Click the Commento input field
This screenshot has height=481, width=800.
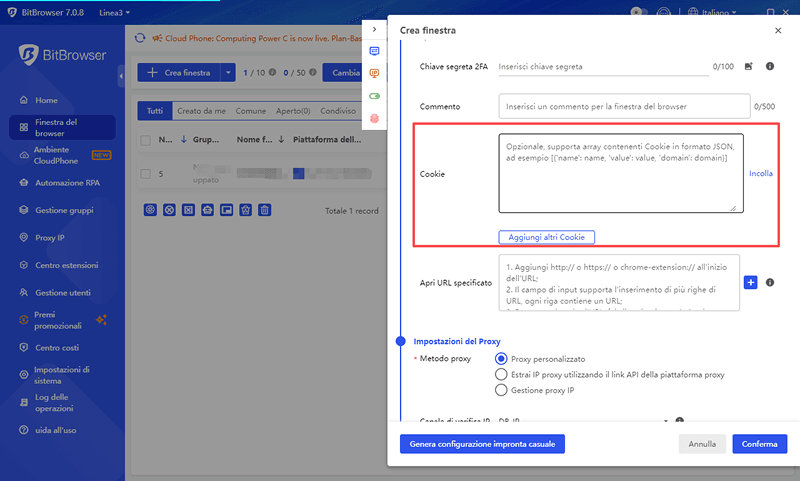[x=624, y=107]
